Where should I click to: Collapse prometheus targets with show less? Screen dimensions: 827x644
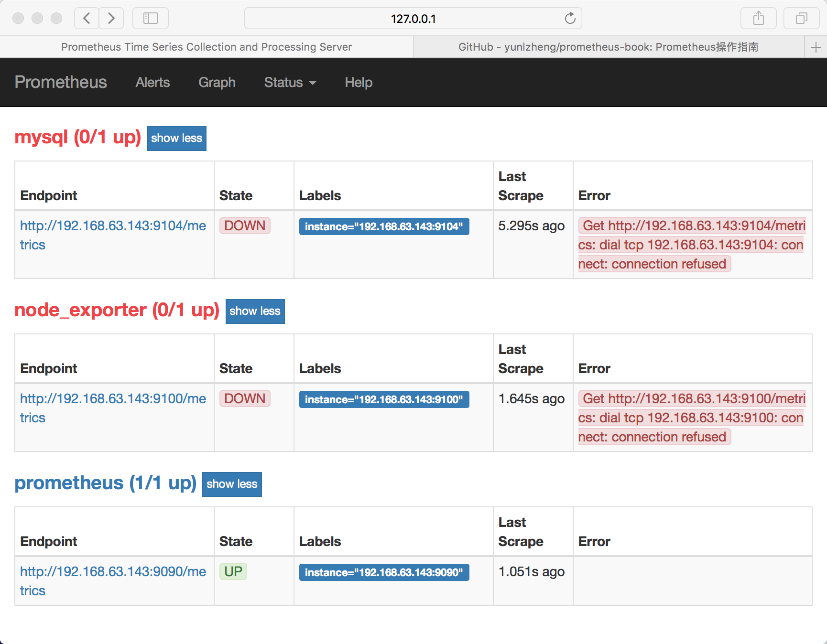232,484
